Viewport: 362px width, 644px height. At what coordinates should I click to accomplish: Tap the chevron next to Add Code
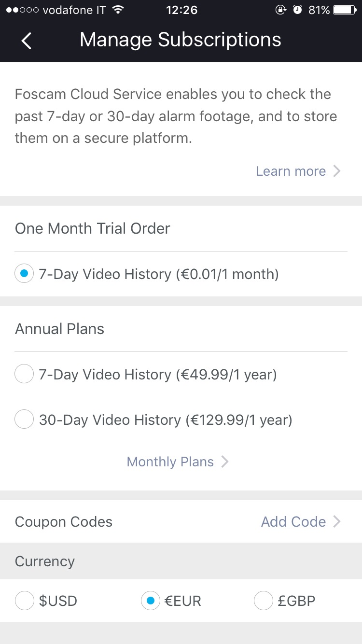click(x=337, y=522)
